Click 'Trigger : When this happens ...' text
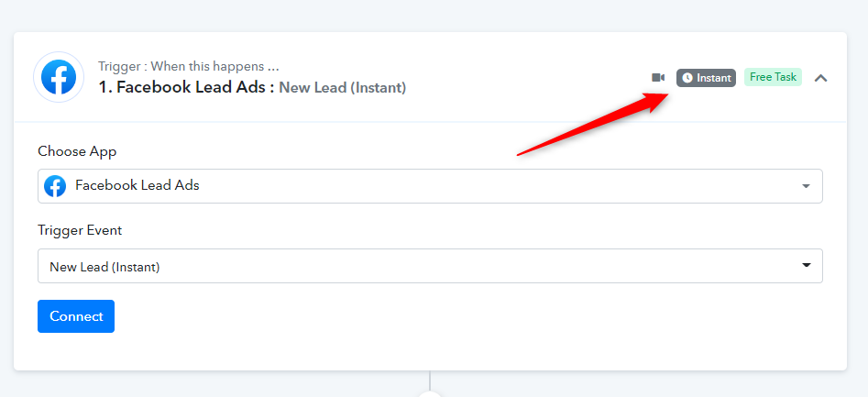Viewport: 868px width, 397px height. 188,66
